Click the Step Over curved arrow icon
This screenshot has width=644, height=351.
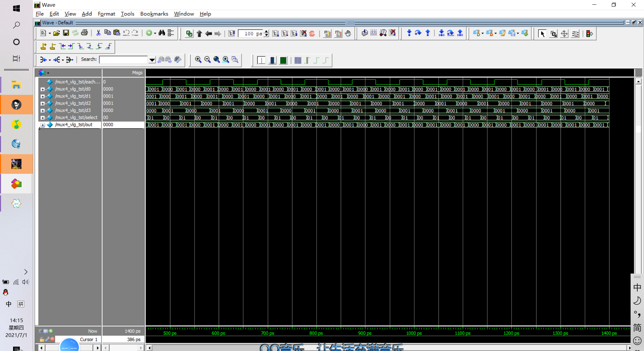(418, 33)
